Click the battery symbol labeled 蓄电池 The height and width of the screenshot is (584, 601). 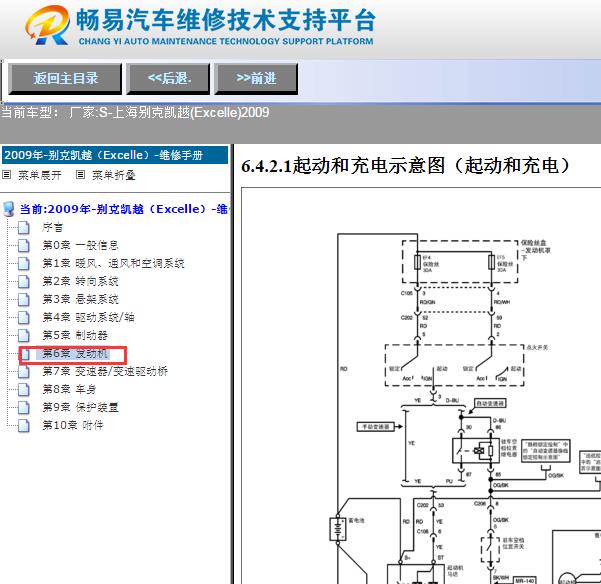coord(338,529)
